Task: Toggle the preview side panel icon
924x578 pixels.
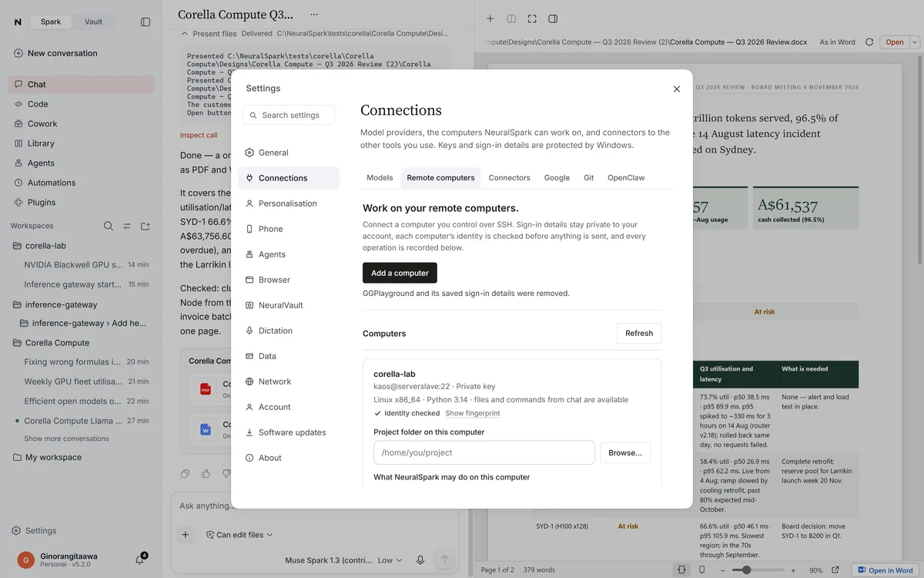Action: coord(553,18)
